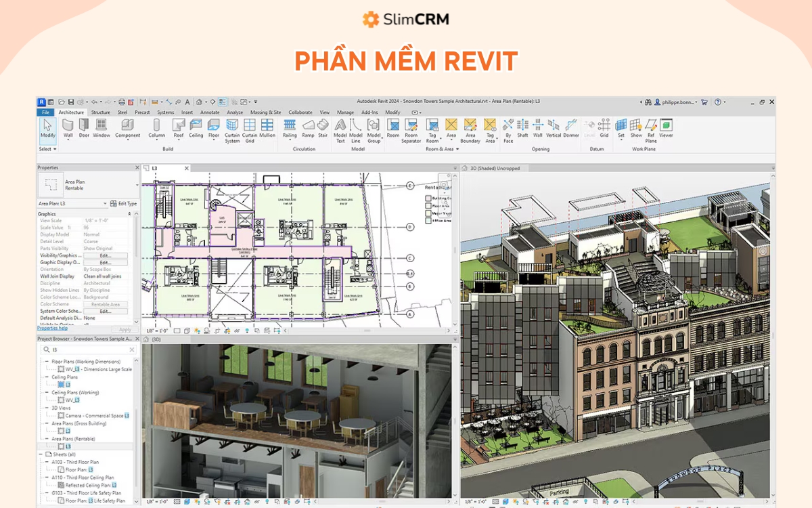Activate the Window tool
Viewport: 812px width, 508px height.
(x=101, y=129)
